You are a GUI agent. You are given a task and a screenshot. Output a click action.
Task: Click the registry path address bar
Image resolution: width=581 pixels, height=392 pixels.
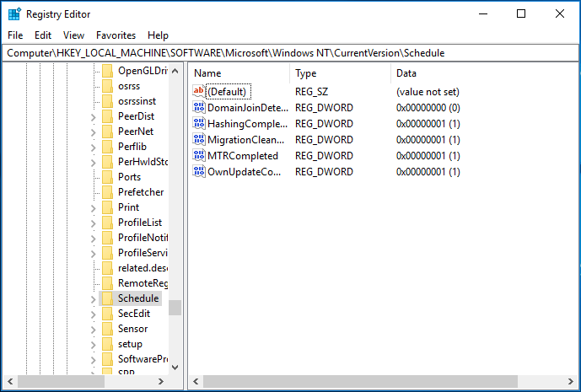point(290,52)
